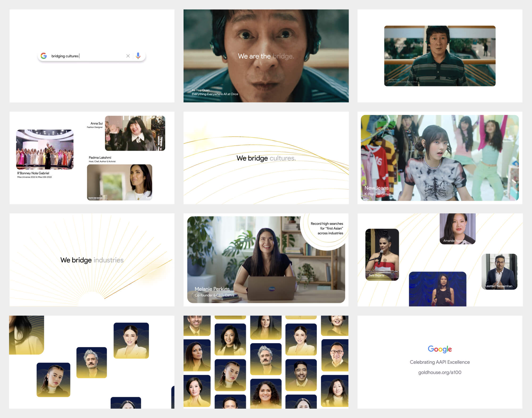
Task: Select the curly-haired woman portrait in grid
Action: pos(266,394)
